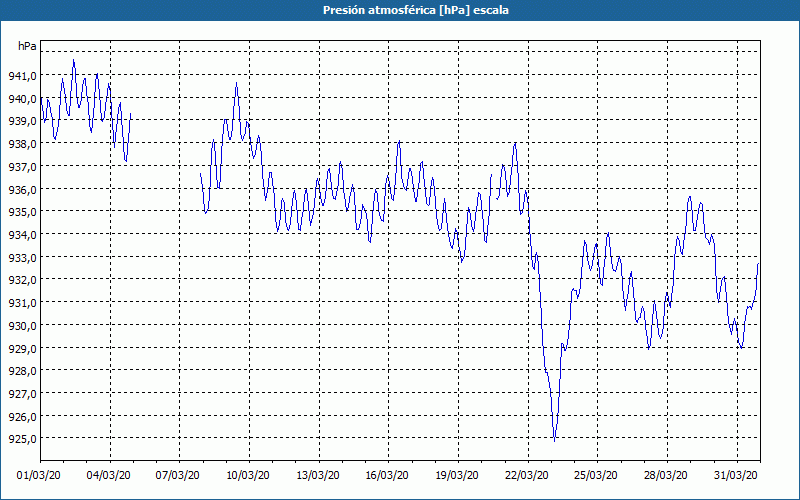
Task: Click the 31/03/20 date label
Action: (736, 476)
